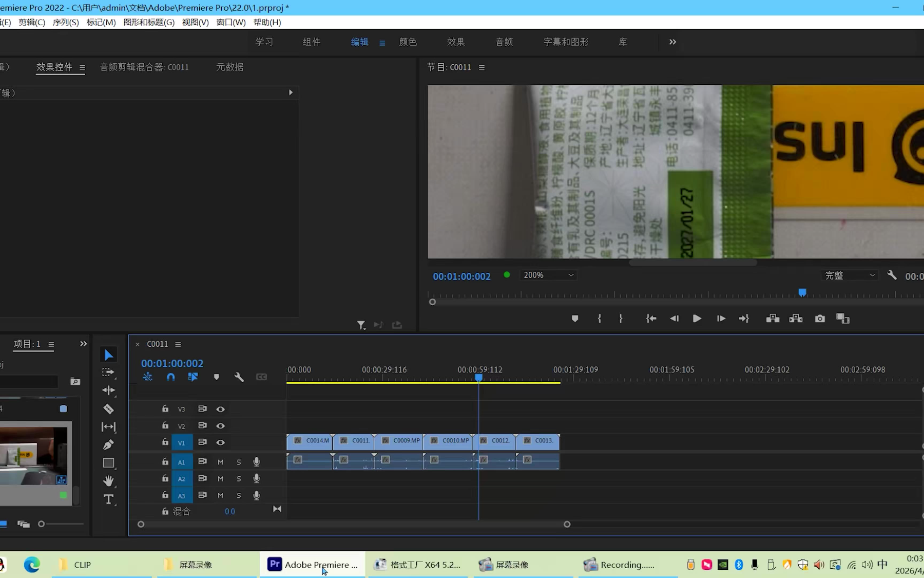Image resolution: width=924 pixels, height=578 pixels.
Task: Select the Ripple Edit tool
Action: (x=108, y=390)
